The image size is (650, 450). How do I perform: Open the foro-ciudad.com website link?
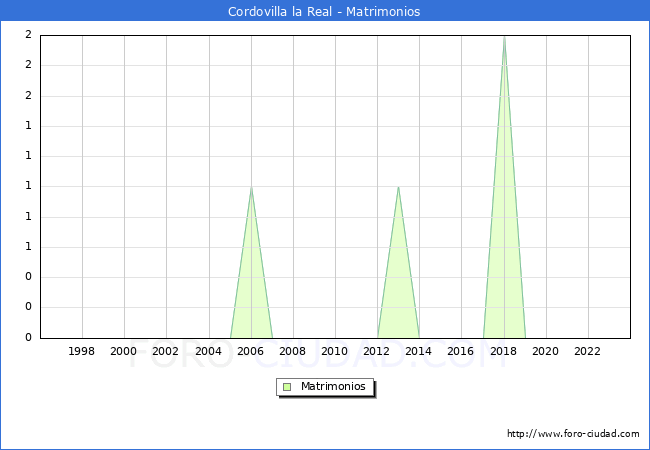point(573,434)
